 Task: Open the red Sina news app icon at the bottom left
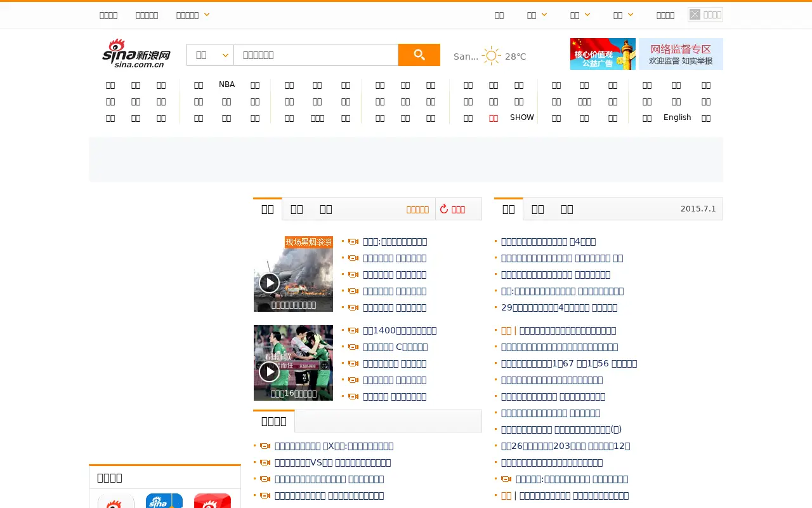pyautogui.click(x=213, y=501)
